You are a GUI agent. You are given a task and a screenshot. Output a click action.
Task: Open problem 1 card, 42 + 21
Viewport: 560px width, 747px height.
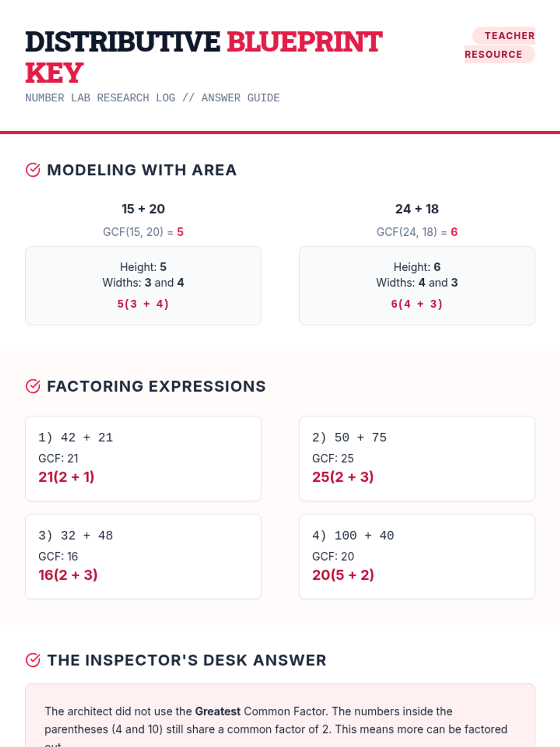[143, 458]
